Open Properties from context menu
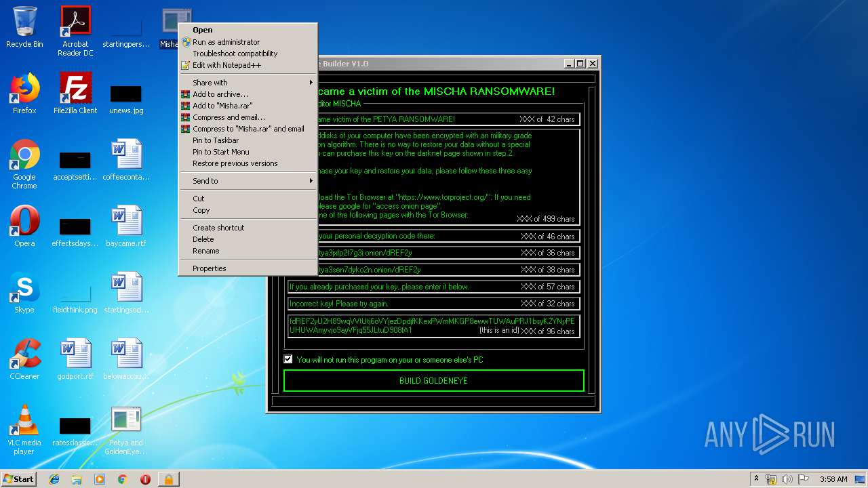 click(x=248, y=268)
